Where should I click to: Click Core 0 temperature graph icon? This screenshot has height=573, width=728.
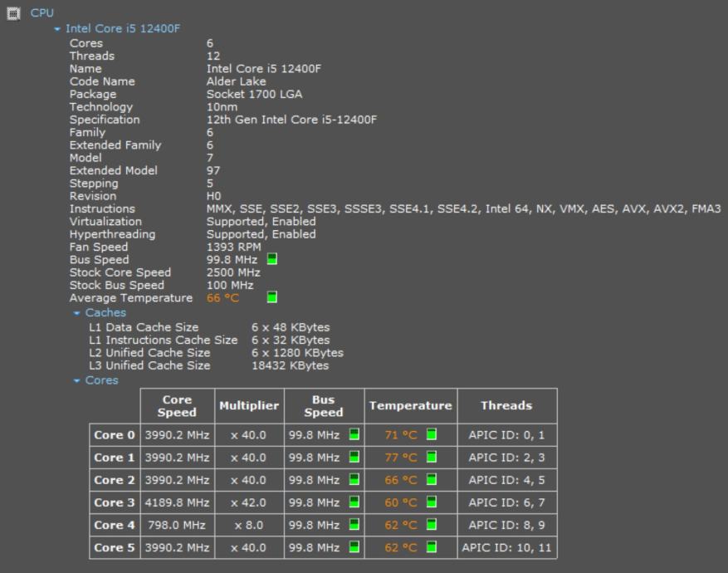(432, 434)
